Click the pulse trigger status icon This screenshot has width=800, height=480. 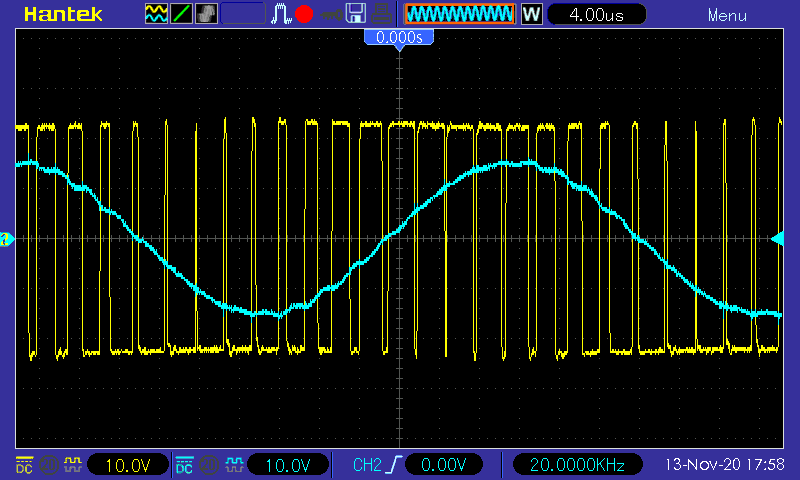pyautogui.click(x=281, y=14)
